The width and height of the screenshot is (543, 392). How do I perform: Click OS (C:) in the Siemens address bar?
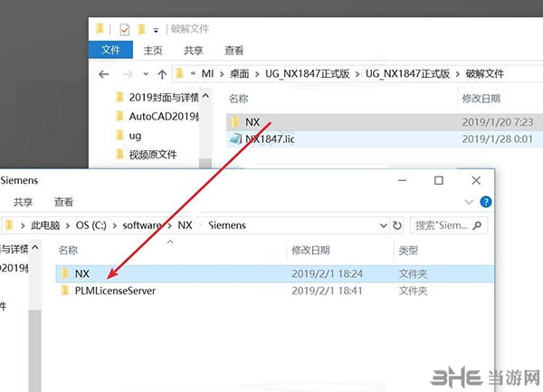tap(91, 225)
